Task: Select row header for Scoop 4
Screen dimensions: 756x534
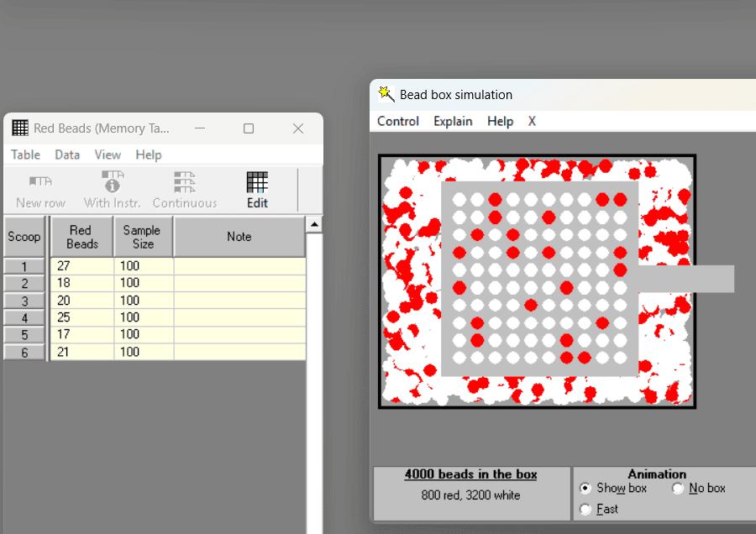Action: point(24,317)
